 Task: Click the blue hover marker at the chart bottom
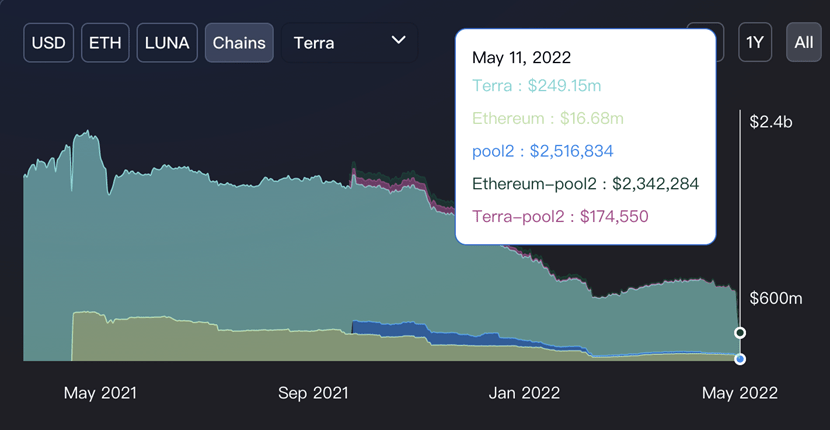740,359
